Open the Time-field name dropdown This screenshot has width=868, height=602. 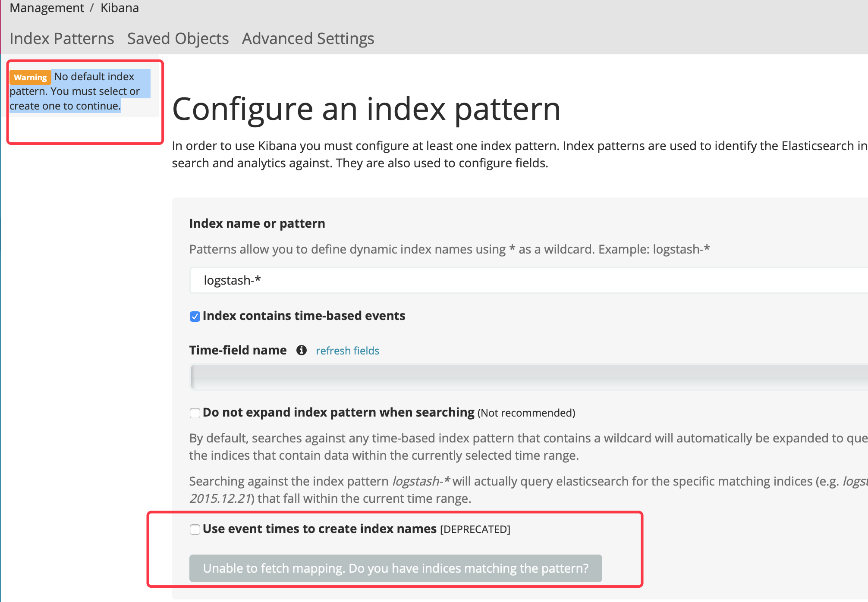pos(528,377)
